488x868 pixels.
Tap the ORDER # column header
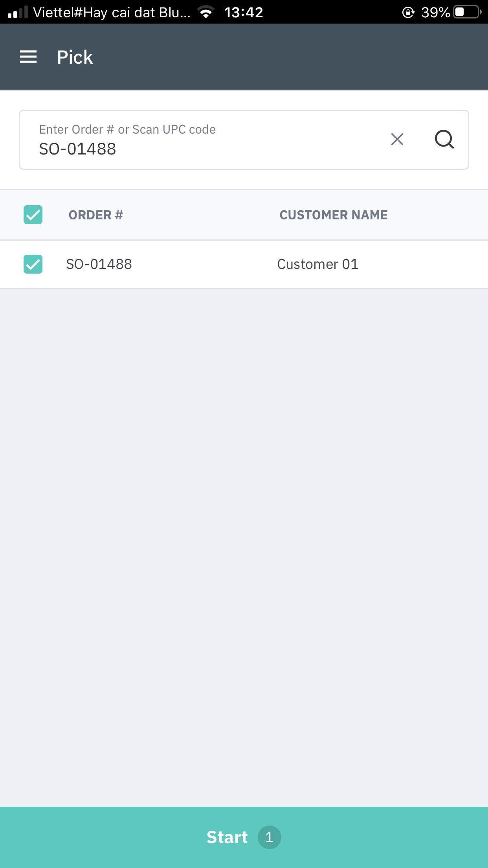pos(96,215)
